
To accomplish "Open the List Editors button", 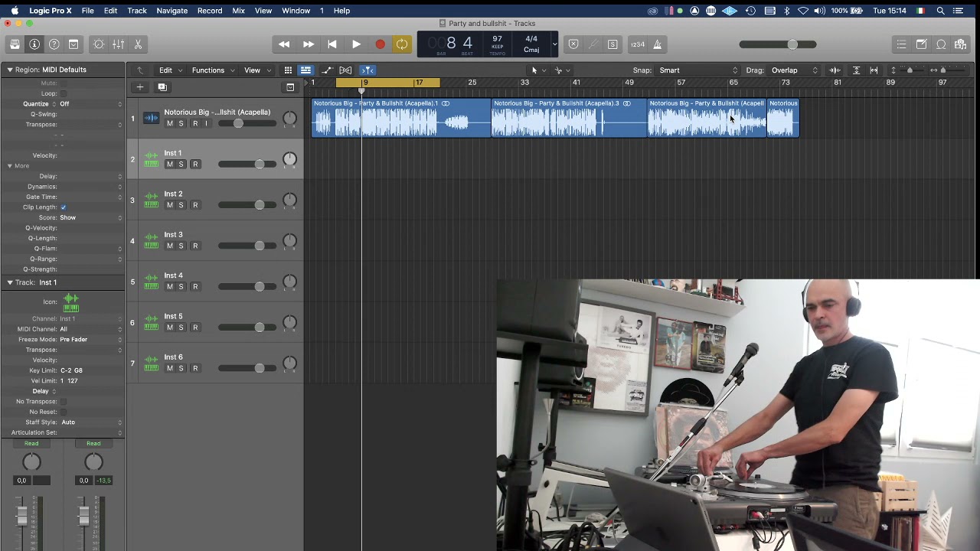I will [x=902, y=44].
